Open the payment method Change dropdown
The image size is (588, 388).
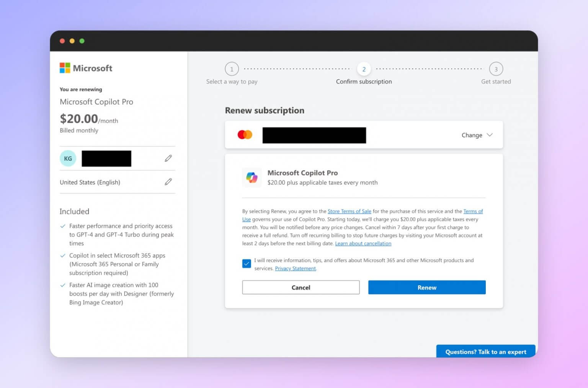click(477, 135)
